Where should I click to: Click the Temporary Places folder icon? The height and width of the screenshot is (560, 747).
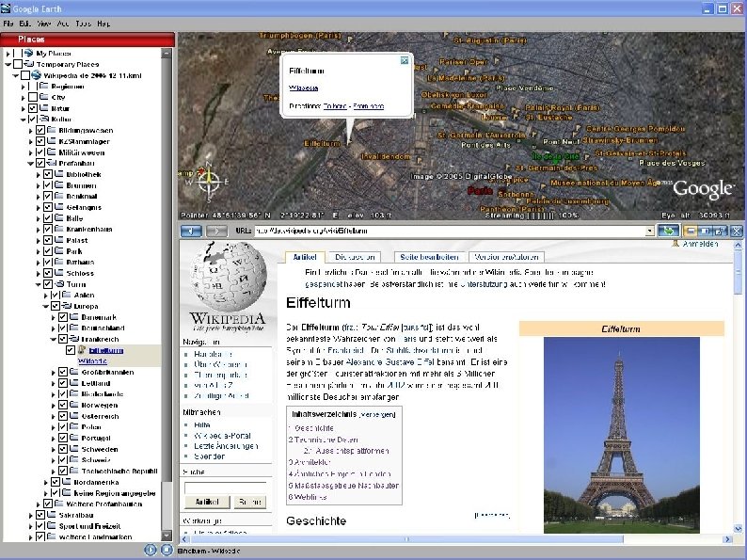[x=28, y=64]
